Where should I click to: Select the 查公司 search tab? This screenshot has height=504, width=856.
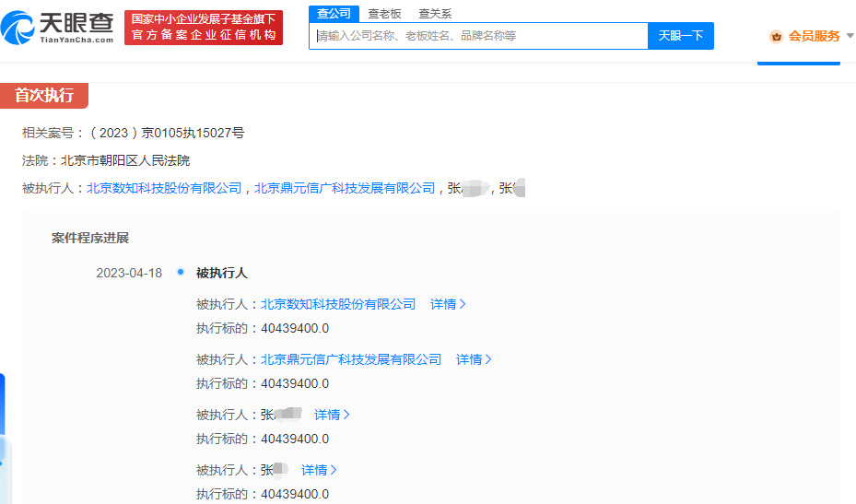point(334,14)
